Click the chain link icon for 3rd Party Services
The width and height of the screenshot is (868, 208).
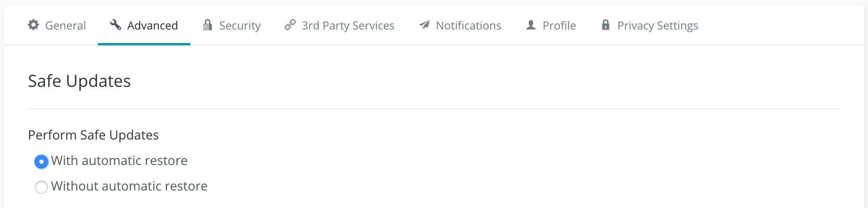(290, 25)
